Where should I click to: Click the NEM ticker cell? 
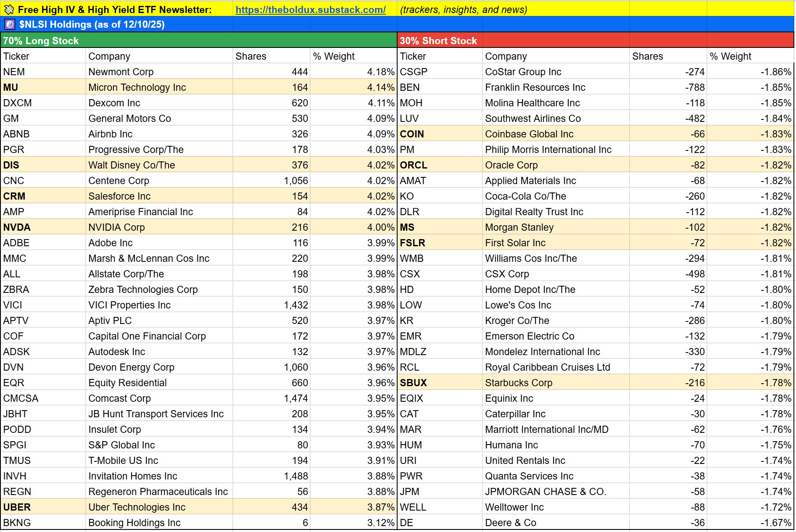43,72
